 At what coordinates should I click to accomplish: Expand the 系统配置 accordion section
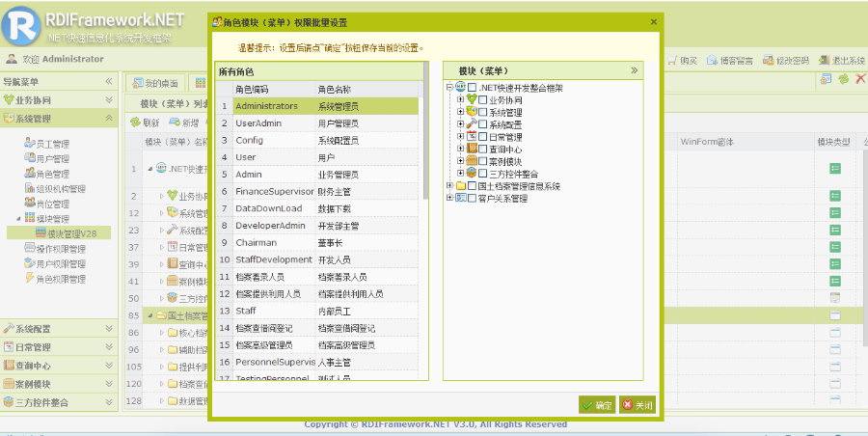(59, 329)
